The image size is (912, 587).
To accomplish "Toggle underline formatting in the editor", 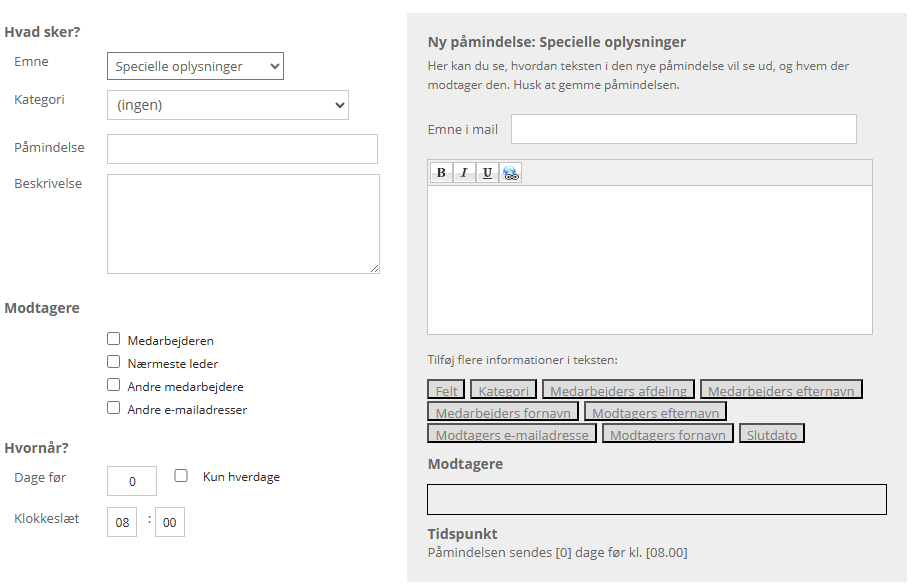I will pyautogui.click(x=487, y=173).
